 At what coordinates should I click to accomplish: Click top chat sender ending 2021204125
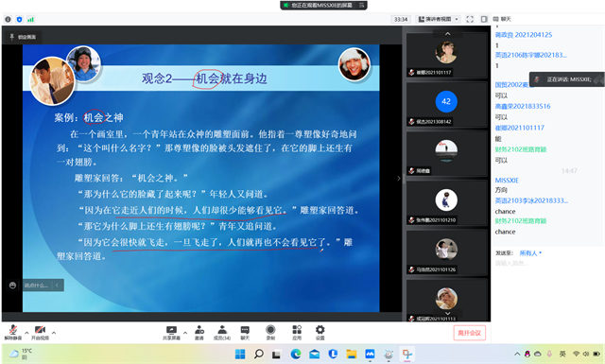coord(523,35)
